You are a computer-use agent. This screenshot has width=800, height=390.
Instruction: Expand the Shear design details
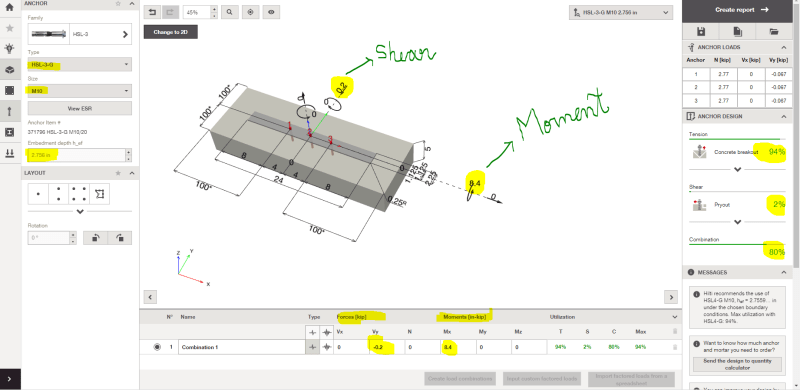737,222
